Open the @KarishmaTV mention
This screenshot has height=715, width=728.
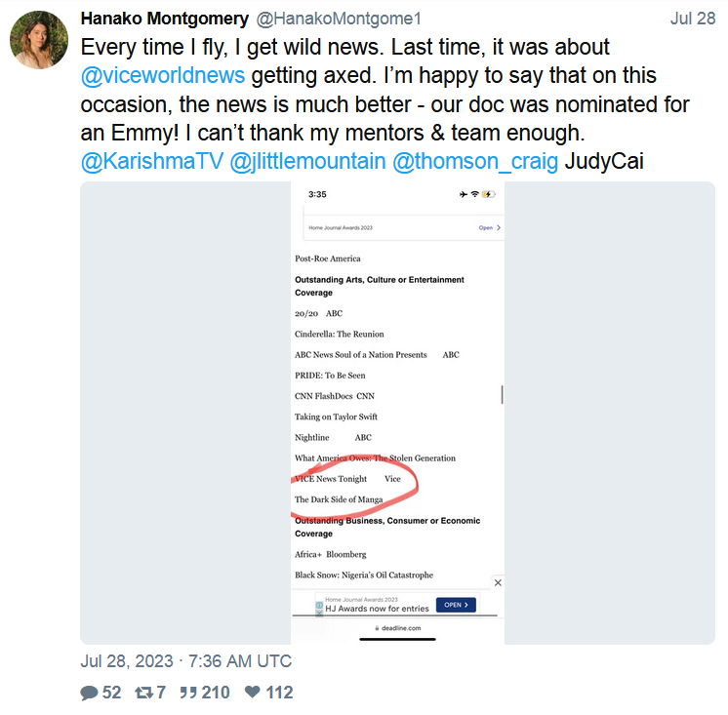[x=150, y=161]
